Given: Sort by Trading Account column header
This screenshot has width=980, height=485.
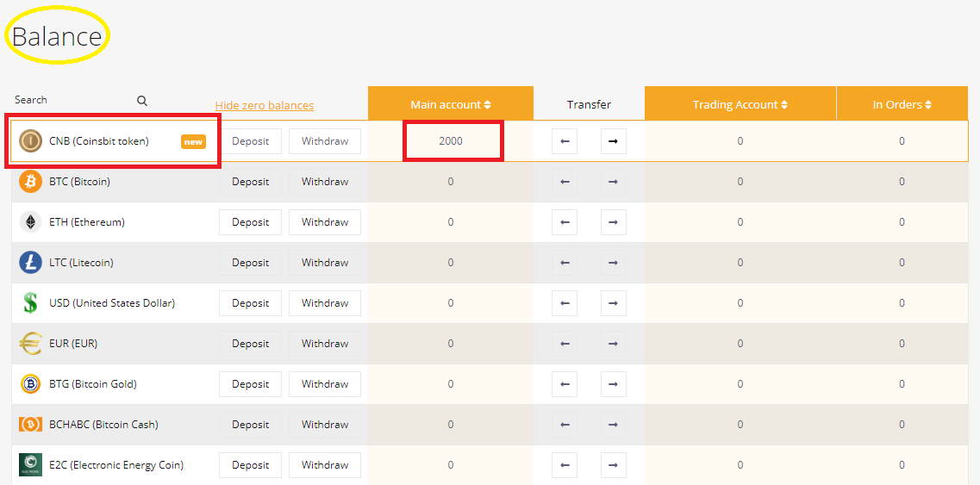Looking at the screenshot, I should (x=740, y=104).
